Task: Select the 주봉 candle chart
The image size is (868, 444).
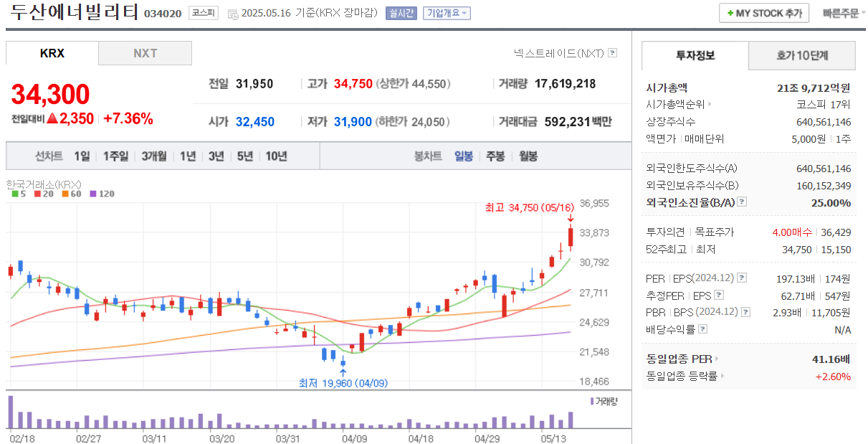Action: coord(495,156)
